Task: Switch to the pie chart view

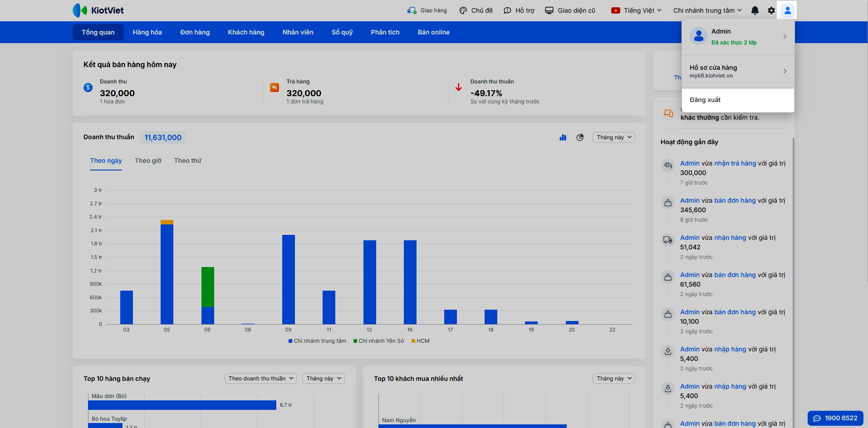Action: [580, 137]
